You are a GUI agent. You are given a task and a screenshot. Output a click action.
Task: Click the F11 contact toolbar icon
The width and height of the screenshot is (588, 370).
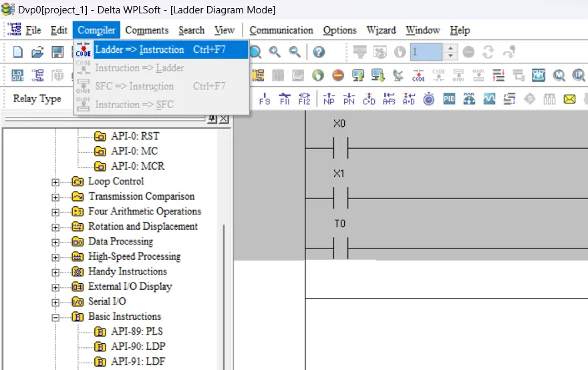point(285,99)
